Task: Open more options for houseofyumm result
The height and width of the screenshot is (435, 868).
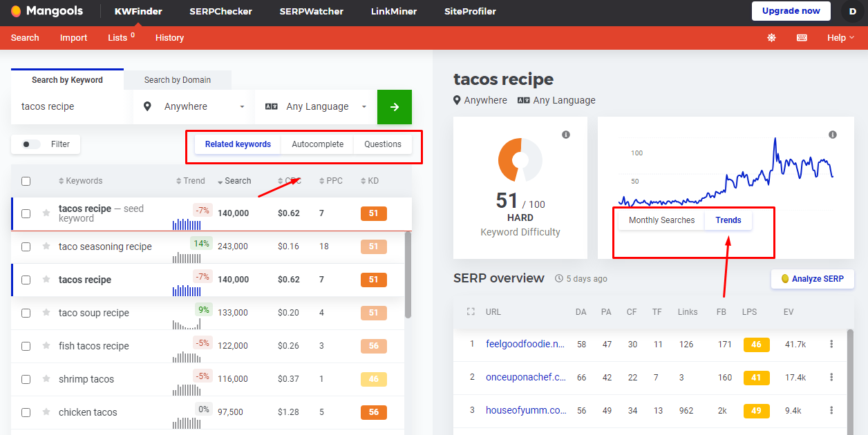Action: click(x=831, y=410)
